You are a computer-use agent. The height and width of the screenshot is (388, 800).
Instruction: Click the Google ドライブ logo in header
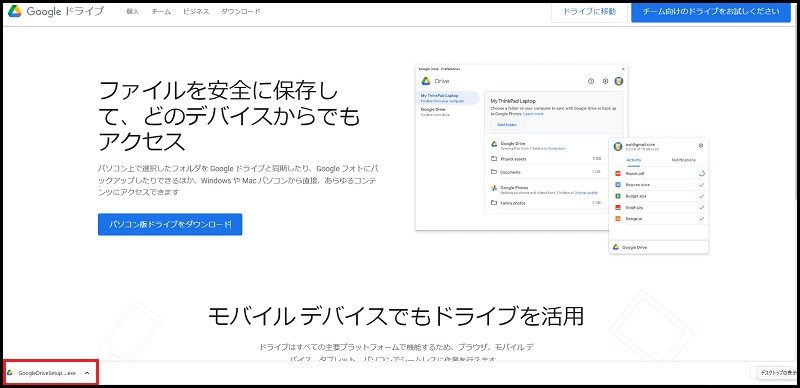[x=55, y=11]
